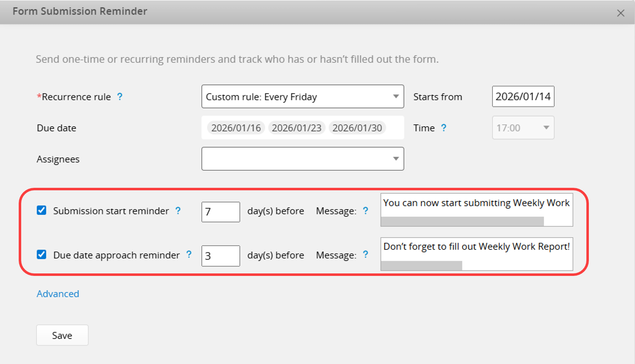Expand the Assignees dropdown

coord(302,159)
